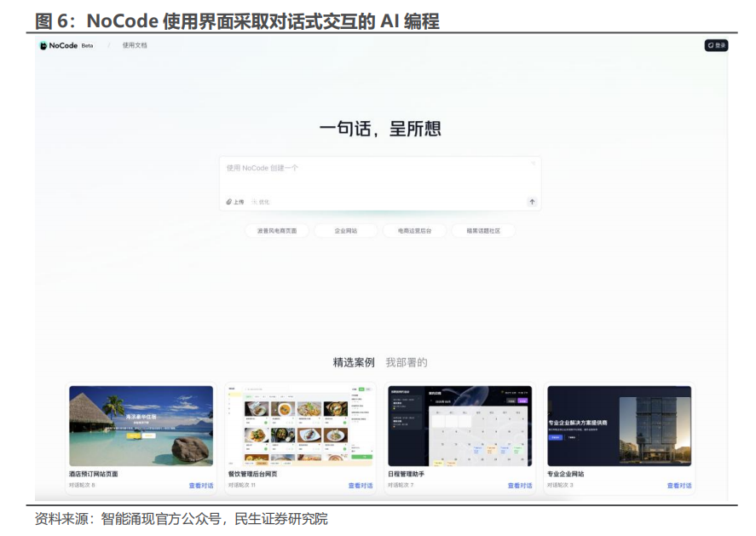
Task: Send the prompt with the up-arrow icon
Action: [x=533, y=202]
